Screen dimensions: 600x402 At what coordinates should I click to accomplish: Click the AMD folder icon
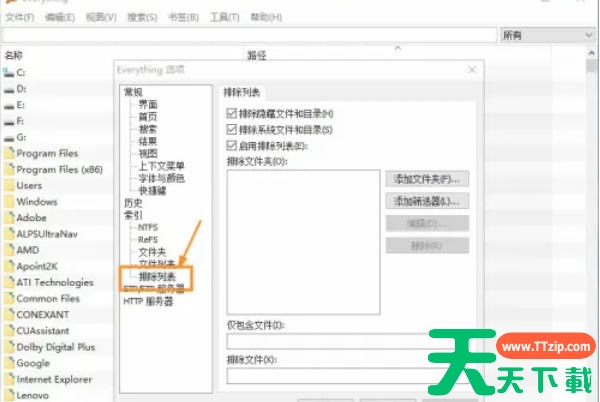[9, 250]
